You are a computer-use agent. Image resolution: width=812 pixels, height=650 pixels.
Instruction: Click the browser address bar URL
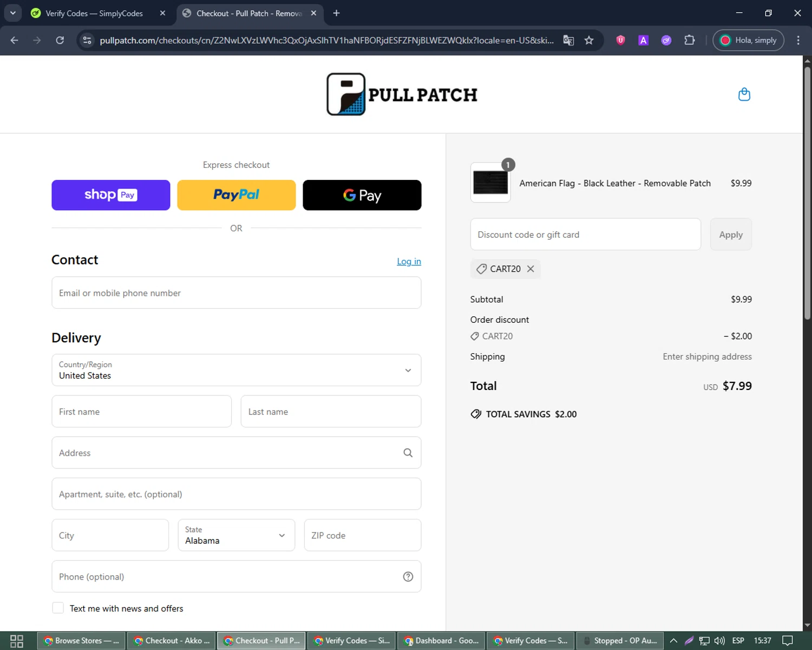(x=326, y=40)
